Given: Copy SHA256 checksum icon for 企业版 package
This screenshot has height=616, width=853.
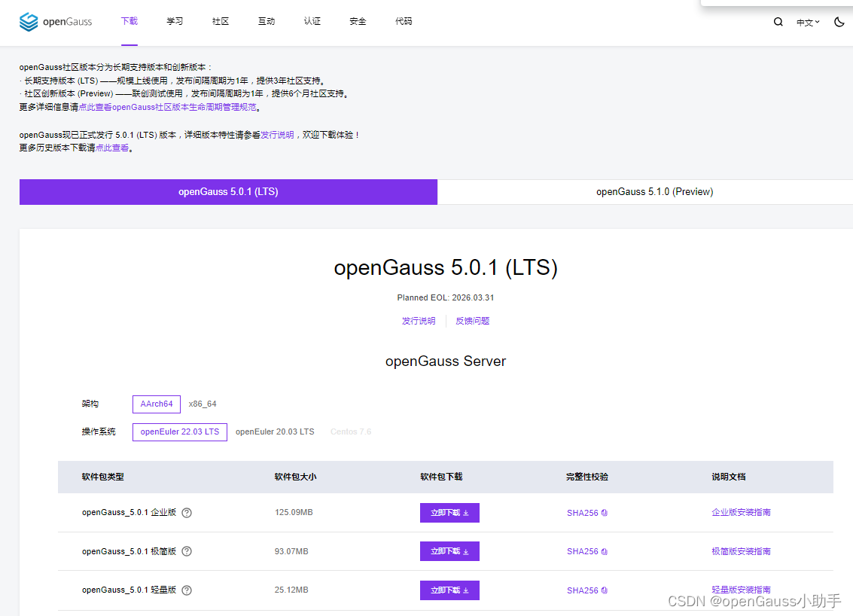Looking at the screenshot, I should pyautogui.click(x=604, y=513).
